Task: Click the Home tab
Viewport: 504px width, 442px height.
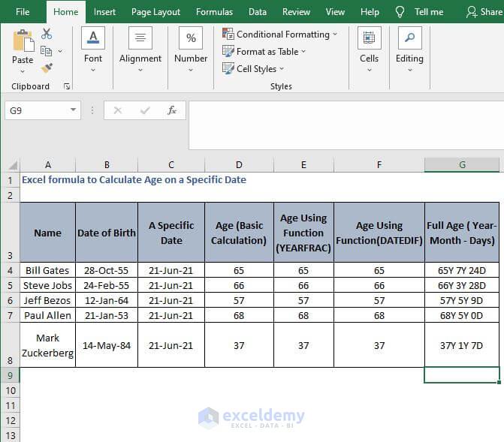Action: [x=66, y=12]
